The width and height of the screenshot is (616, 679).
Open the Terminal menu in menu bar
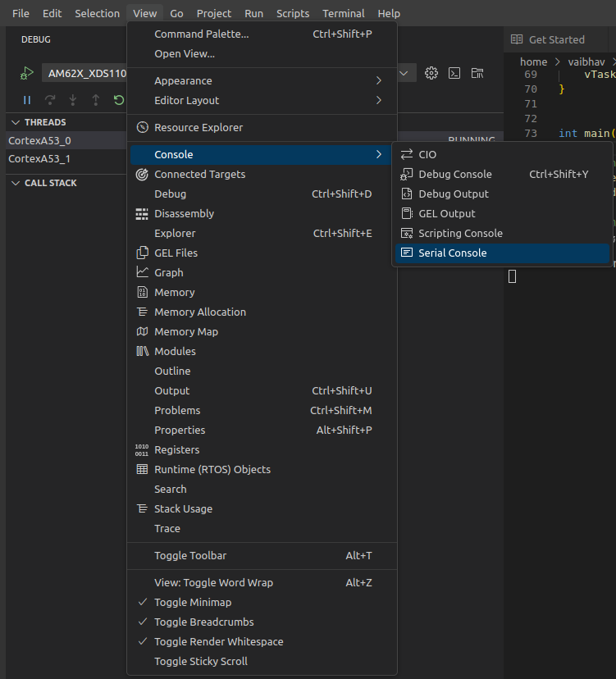pyautogui.click(x=343, y=13)
